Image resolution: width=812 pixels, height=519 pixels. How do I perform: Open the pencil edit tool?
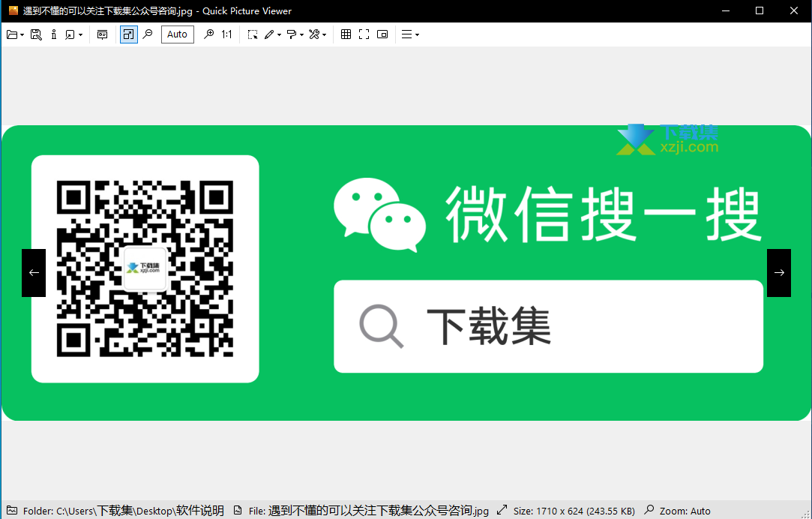[269, 34]
